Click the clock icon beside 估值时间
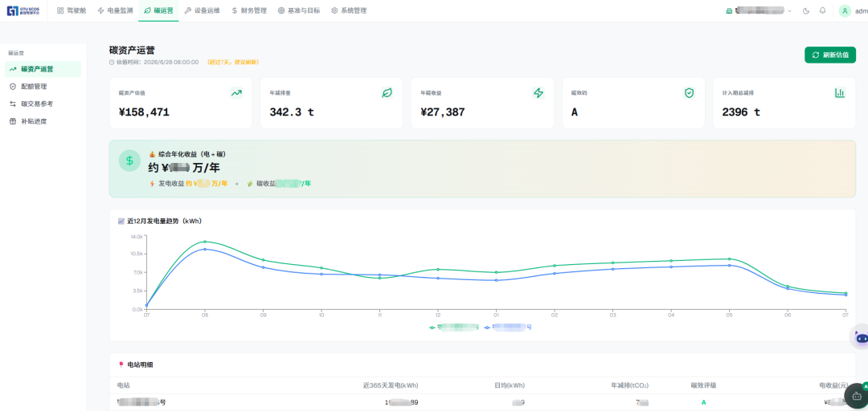Viewport: 868px width, 411px height. (x=112, y=63)
